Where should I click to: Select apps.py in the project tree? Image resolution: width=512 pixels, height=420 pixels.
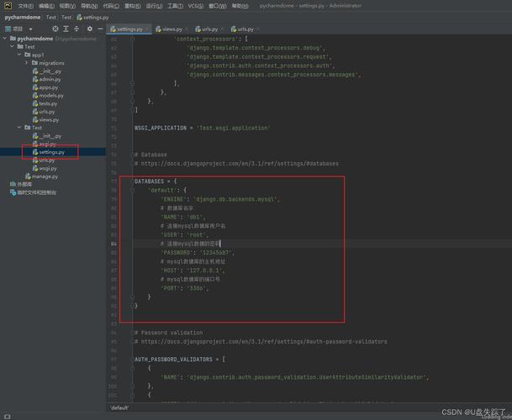tap(48, 87)
